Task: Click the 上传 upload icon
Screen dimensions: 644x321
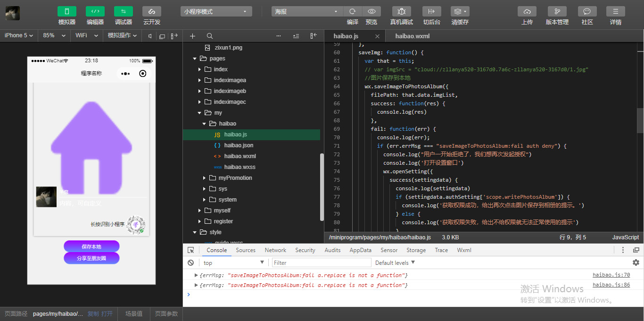Action: [527, 11]
